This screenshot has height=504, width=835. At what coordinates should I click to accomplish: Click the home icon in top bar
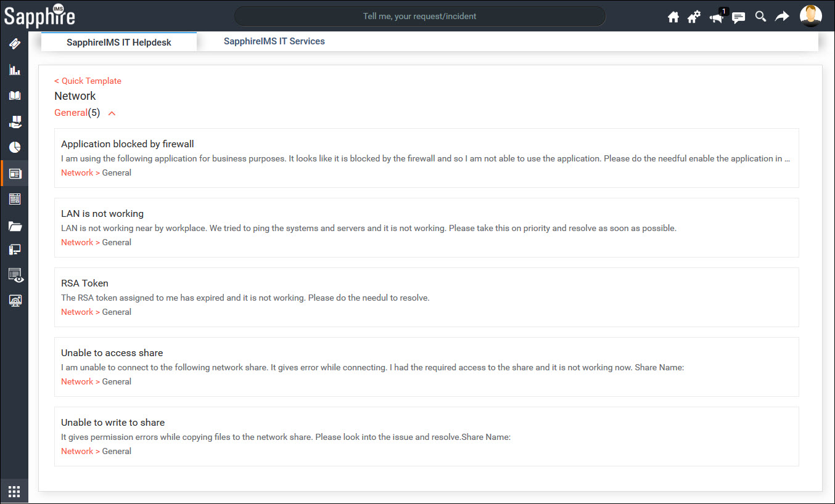point(673,17)
